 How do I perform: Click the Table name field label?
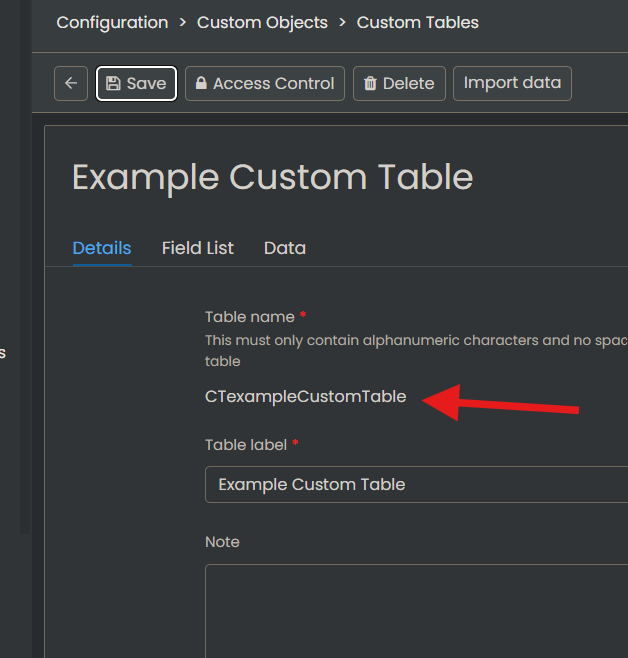(x=250, y=317)
